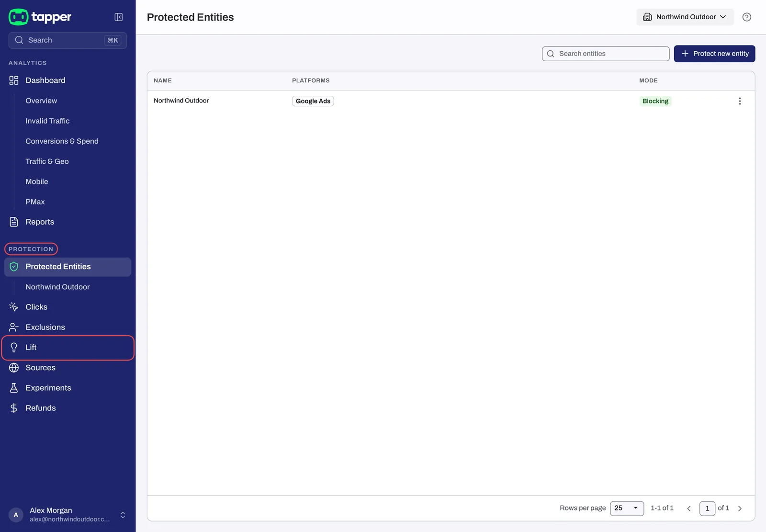
Task: Click the Tapper logo
Action: click(x=40, y=17)
